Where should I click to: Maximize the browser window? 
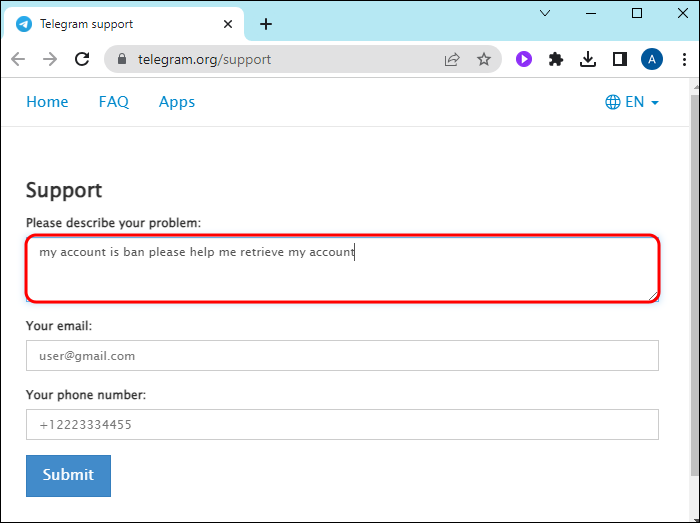coord(637,13)
